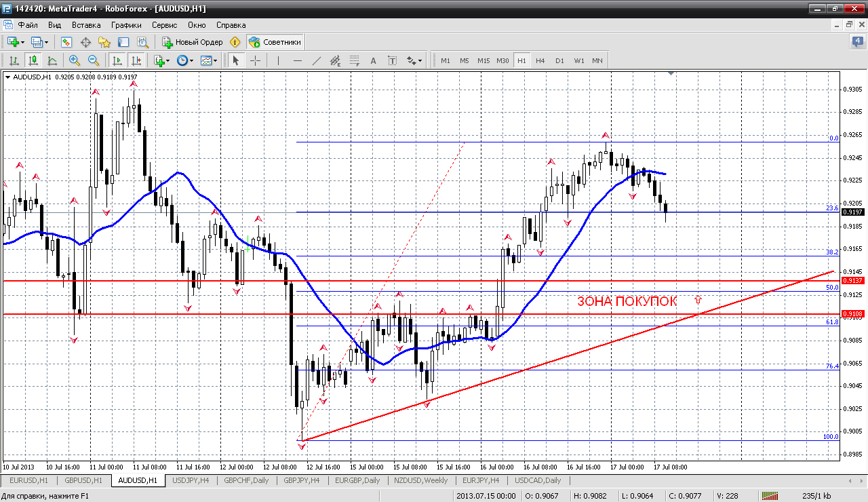Viewport: 868px width, 502px height.
Task: Open the chart profiles icon
Action: pyautogui.click(x=37, y=42)
